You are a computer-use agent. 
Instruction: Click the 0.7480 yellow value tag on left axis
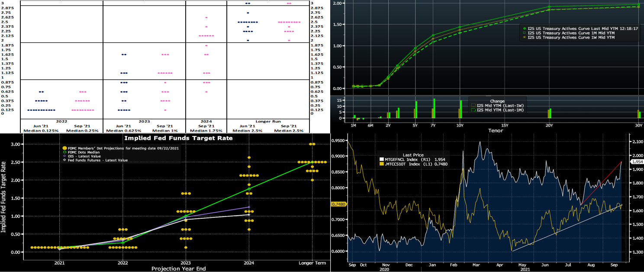[339, 204]
